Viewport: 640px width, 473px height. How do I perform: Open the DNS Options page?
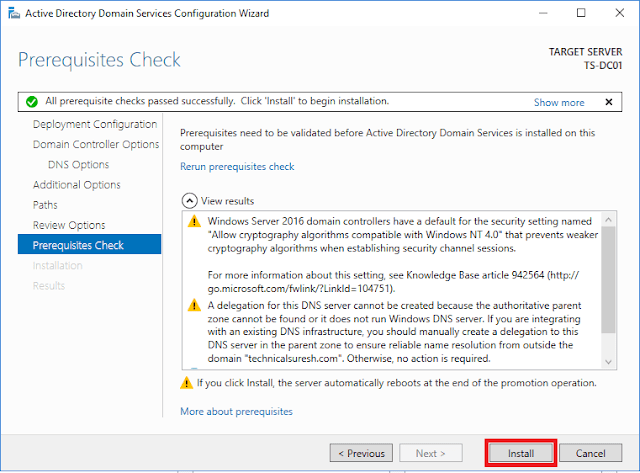coord(78,164)
